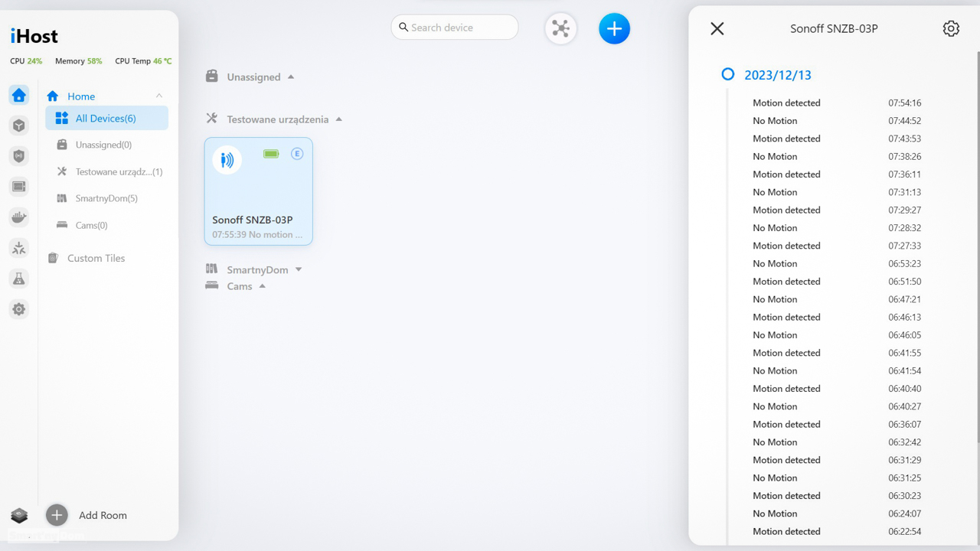Viewport: 980px width, 551px height.
Task: Click the books icon beside SmartnyDom header
Action: pyautogui.click(x=212, y=269)
